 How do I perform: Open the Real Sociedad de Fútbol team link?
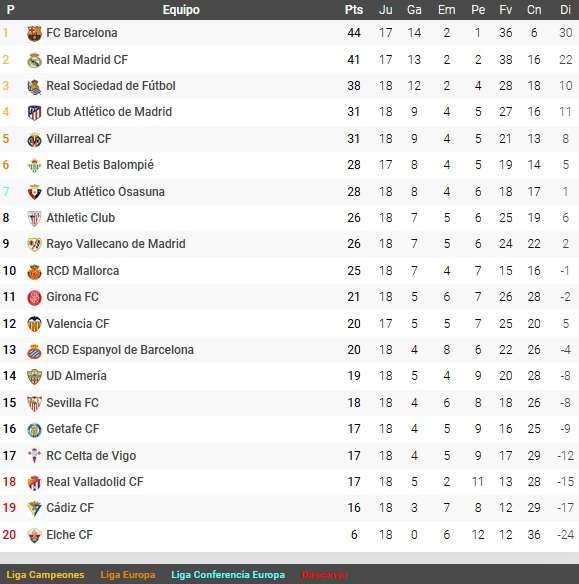(111, 86)
